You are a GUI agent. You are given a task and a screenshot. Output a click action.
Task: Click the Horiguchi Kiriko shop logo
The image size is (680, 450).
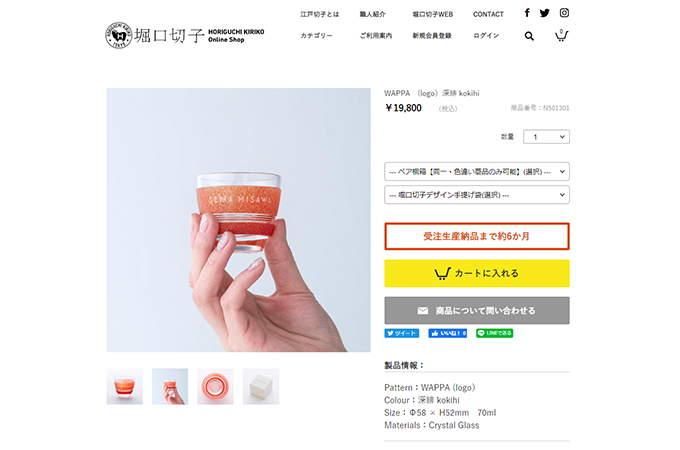(x=185, y=35)
